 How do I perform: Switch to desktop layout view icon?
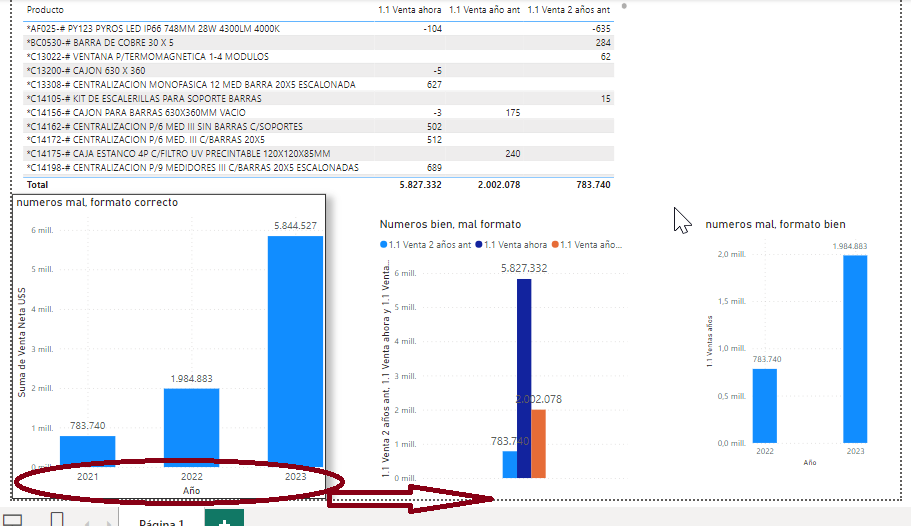pos(12,520)
